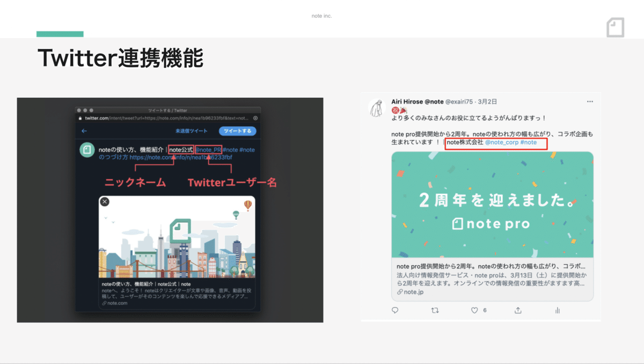Click the note inc. header text
Viewport: 644px width, 364px height.
[322, 16]
